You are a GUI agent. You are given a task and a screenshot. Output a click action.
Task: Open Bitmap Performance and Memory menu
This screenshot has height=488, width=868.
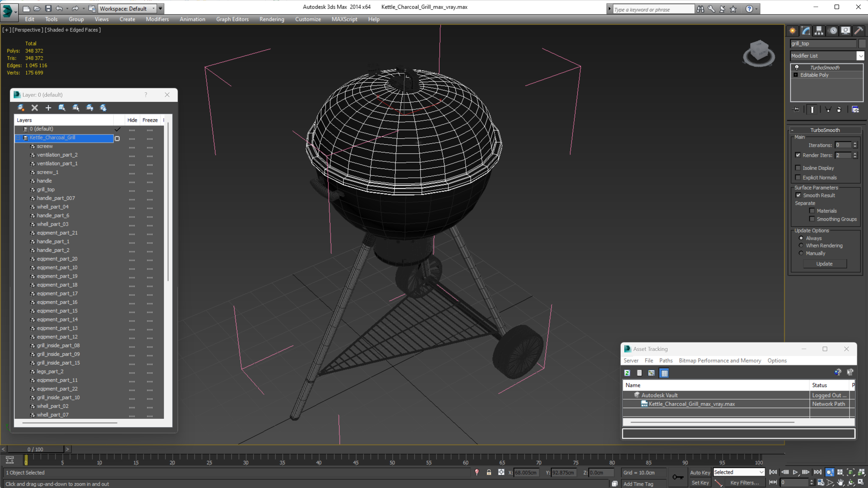(x=720, y=360)
